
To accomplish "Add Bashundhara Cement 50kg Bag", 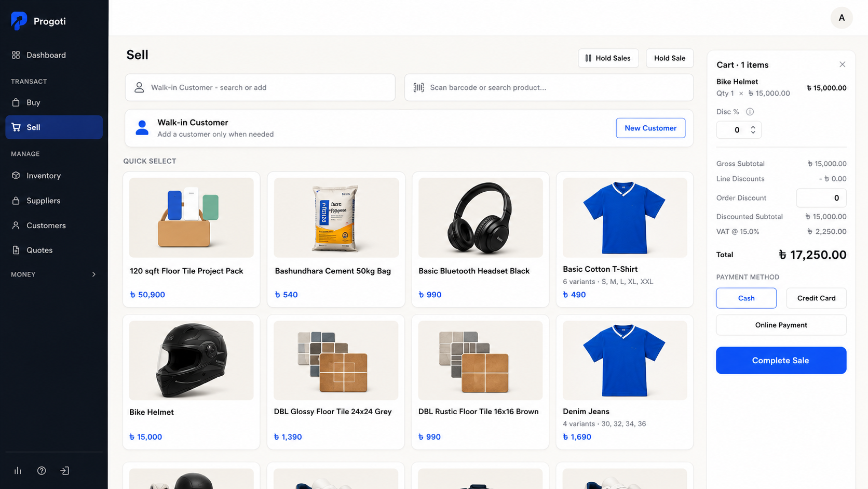I will pyautogui.click(x=336, y=240).
